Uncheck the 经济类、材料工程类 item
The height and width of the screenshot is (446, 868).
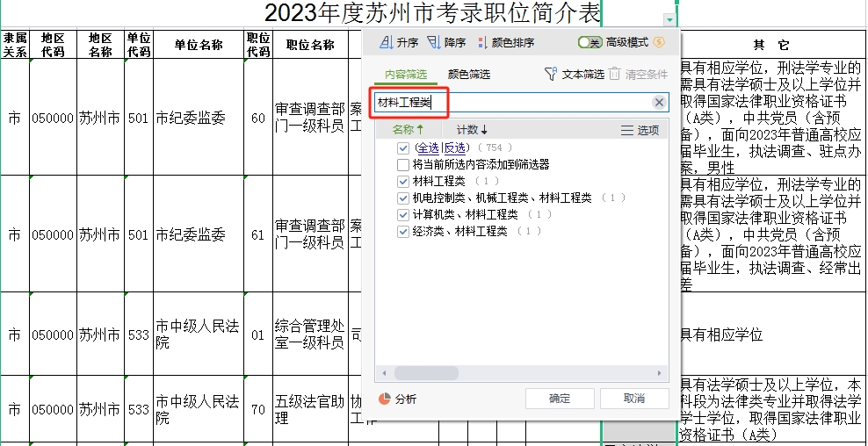click(x=403, y=231)
